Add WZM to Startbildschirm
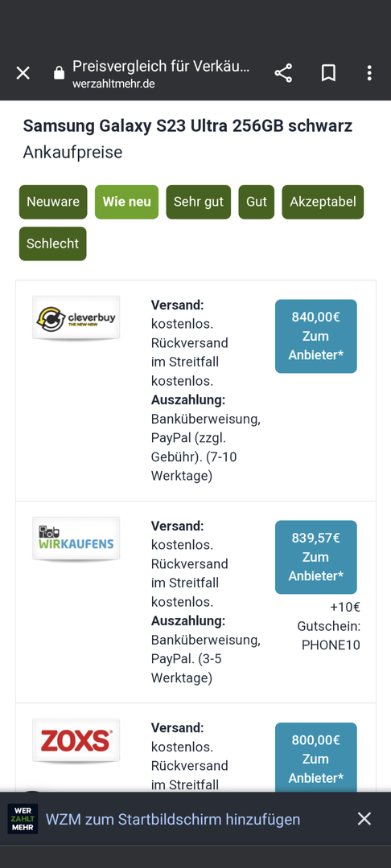Screen dimensions: 391x868 [x=173, y=819]
